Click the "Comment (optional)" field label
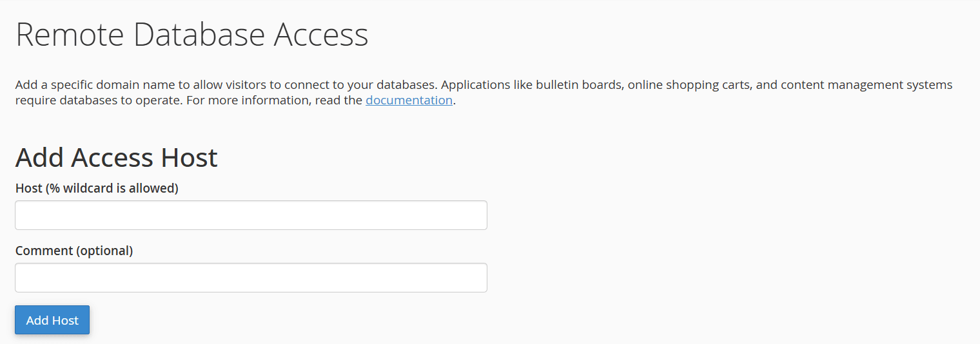The width and height of the screenshot is (980, 344). [x=74, y=251]
